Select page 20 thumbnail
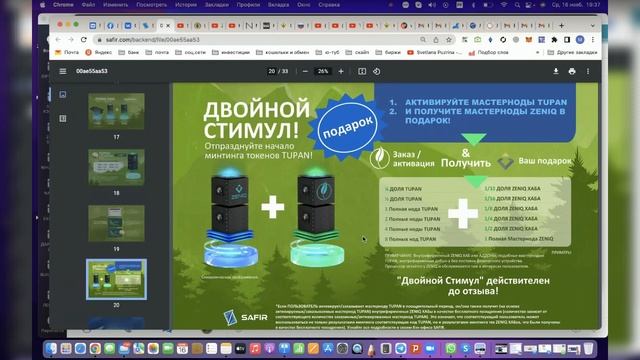This screenshot has width=640, height=360. pos(116,279)
